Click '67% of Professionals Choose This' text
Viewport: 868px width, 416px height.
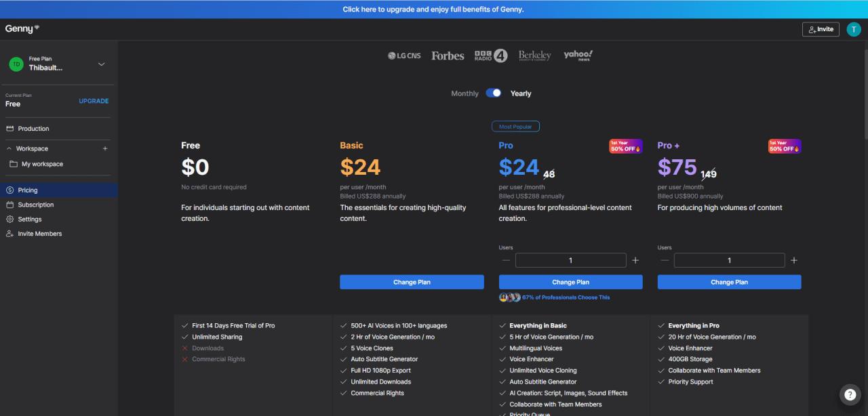566,297
